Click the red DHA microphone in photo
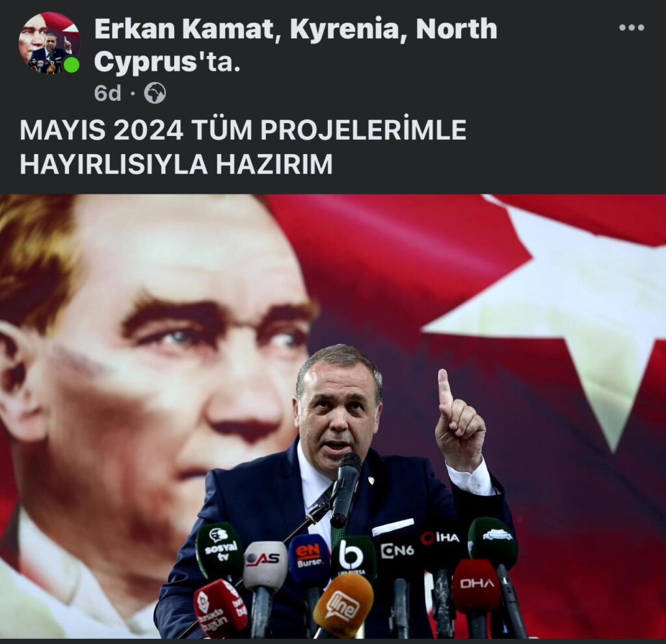The width and height of the screenshot is (666, 644). 477,585
